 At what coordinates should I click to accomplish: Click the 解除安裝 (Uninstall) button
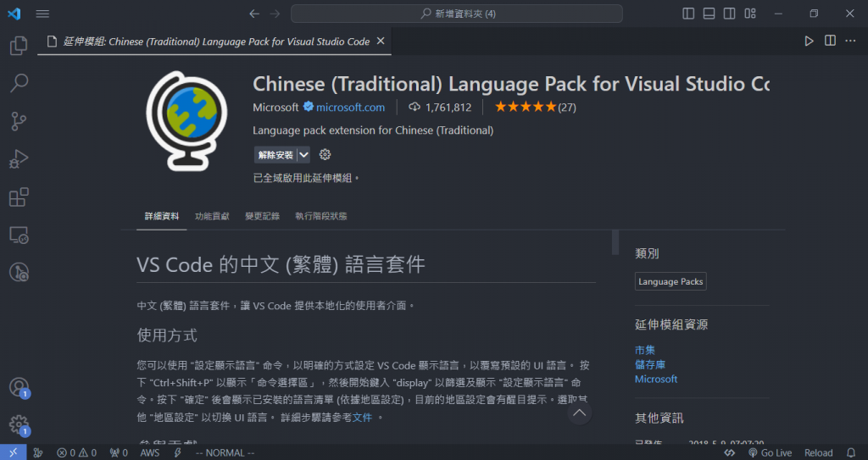coord(275,155)
